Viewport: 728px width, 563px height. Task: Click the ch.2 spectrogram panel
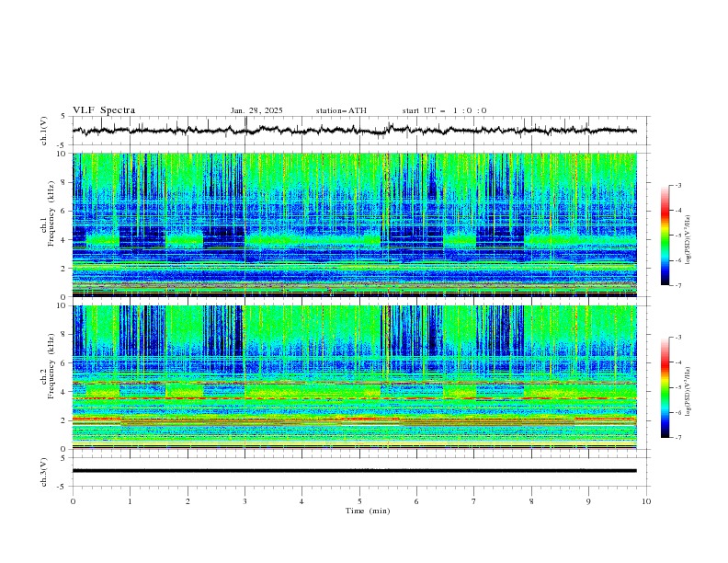(x=354, y=377)
